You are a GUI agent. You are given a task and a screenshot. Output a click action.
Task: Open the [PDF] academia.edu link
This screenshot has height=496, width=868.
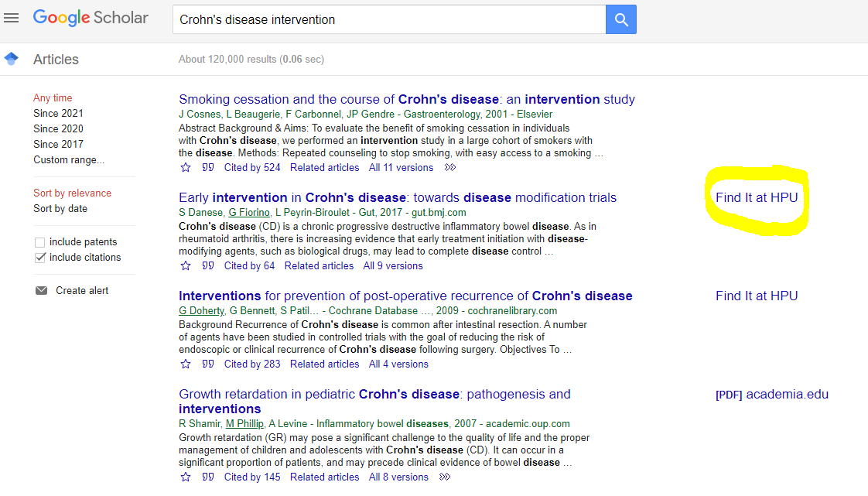tap(771, 394)
